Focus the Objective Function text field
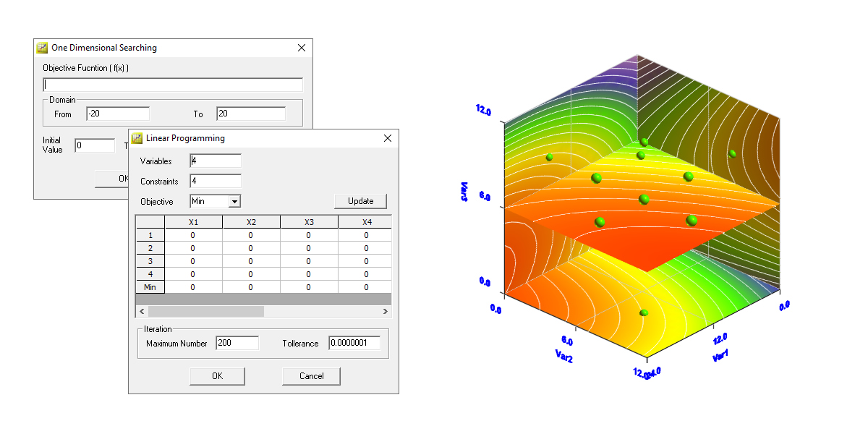 point(173,85)
